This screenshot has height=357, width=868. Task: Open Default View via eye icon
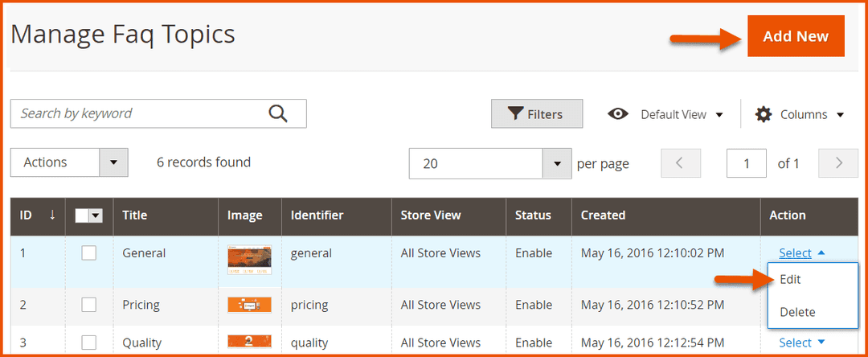(x=617, y=114)
